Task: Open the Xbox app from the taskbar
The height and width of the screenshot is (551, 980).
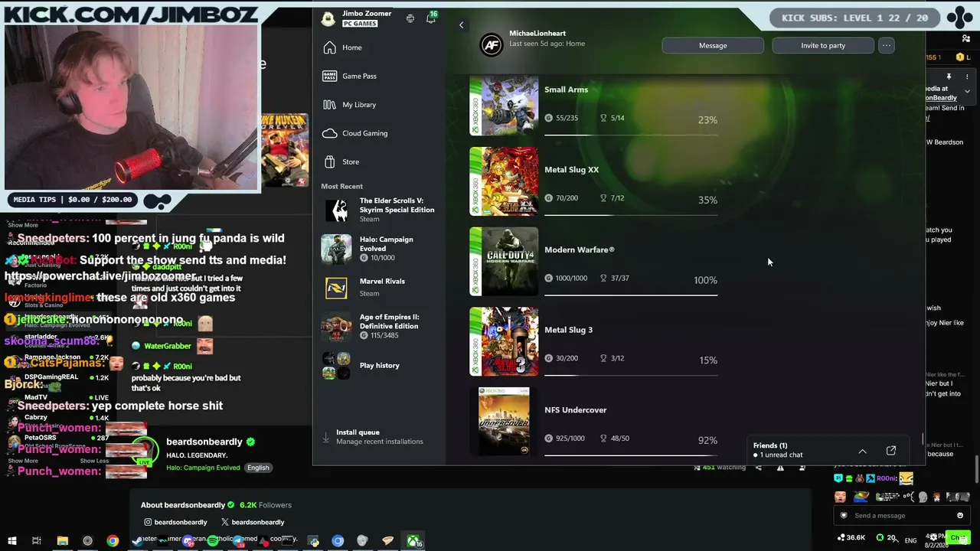Action: pos(413,541)
